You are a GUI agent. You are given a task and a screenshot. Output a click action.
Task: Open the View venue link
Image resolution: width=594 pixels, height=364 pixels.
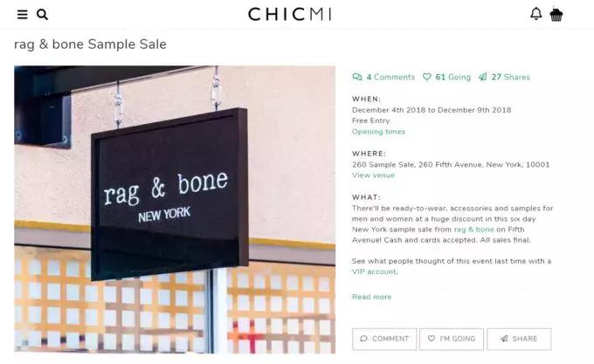373,175
